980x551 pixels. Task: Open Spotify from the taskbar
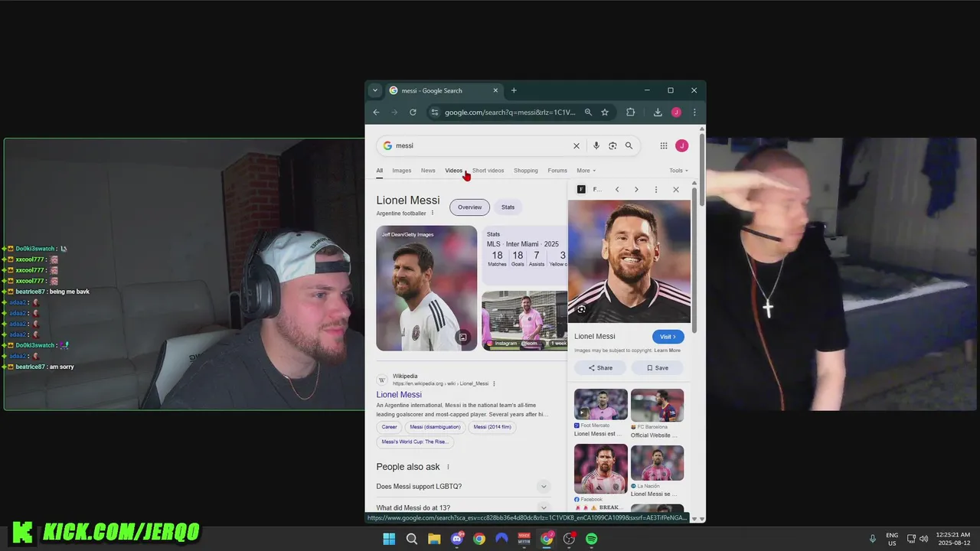(592, 539)
